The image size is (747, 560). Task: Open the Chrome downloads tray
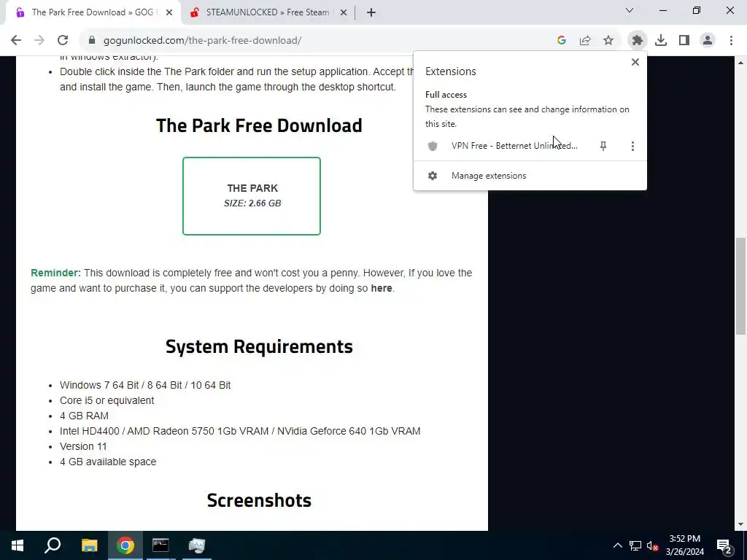tap(661, 41)
